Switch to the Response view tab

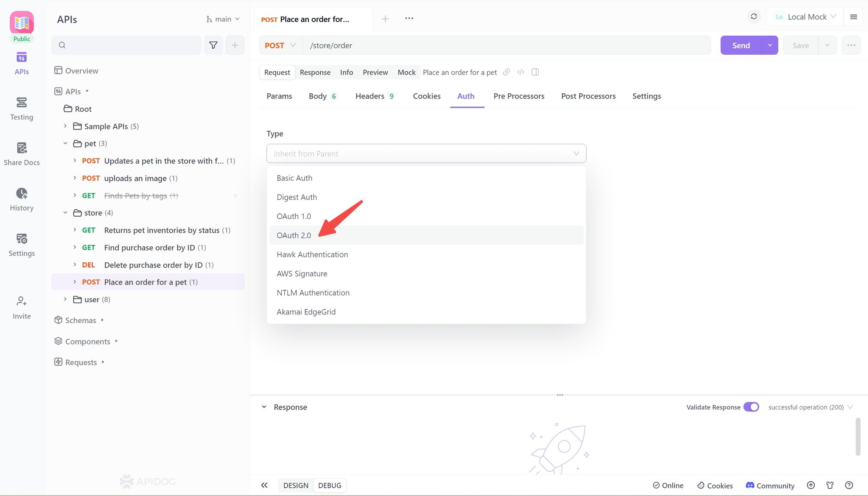[315, 72]
